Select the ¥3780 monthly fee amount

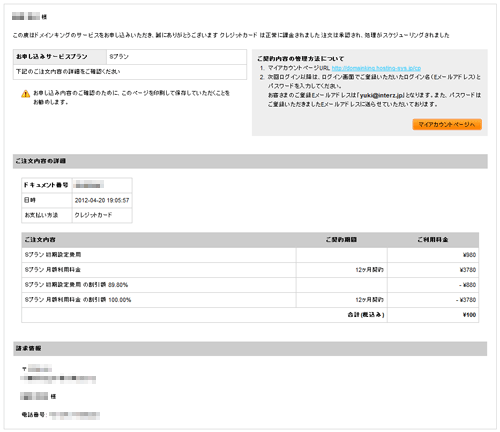pyautogui.click(x=468, y=270)
